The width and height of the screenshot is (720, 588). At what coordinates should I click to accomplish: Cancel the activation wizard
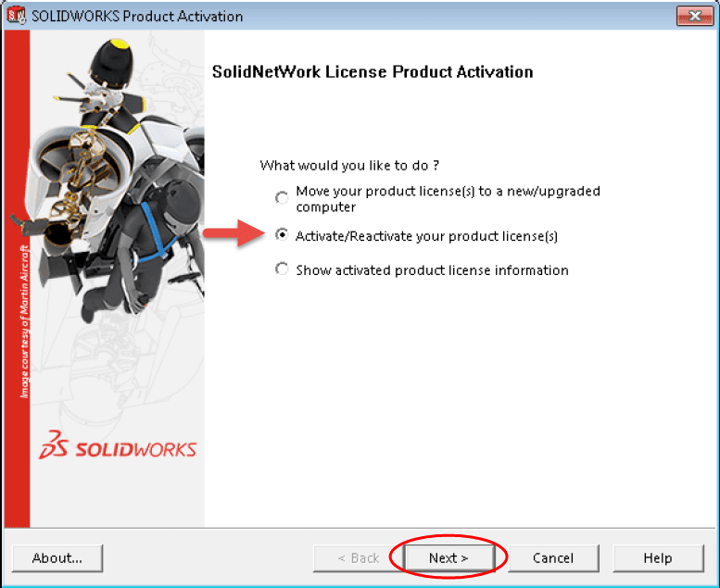553,557
